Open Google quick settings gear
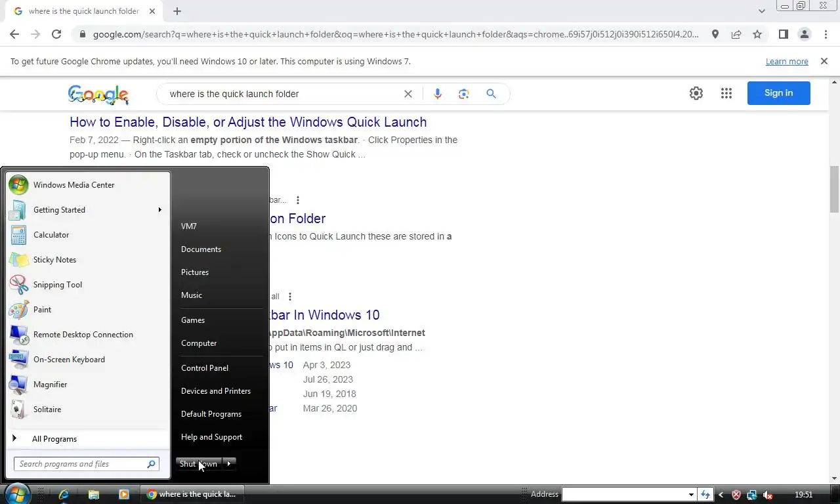 pyautogui.click(x=696, y=93)
